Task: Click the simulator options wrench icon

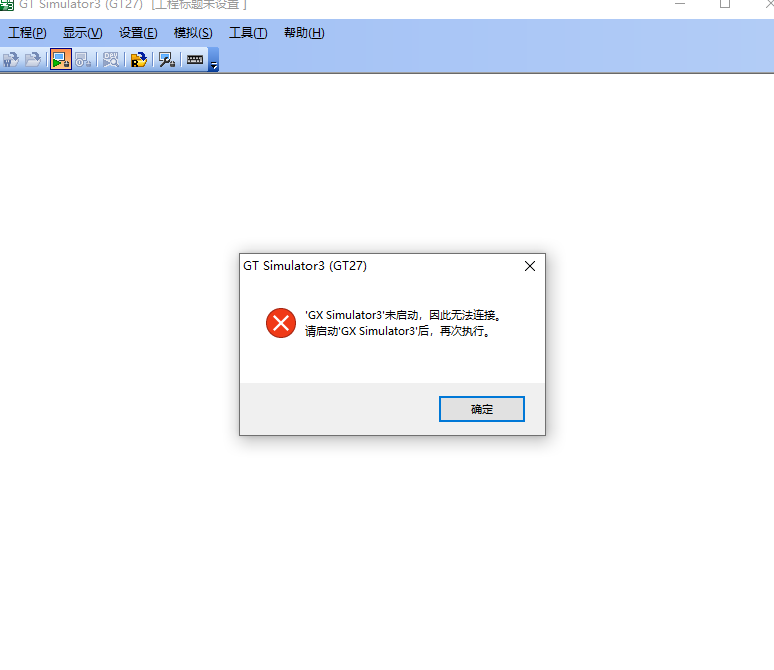Action: (167, 60)
